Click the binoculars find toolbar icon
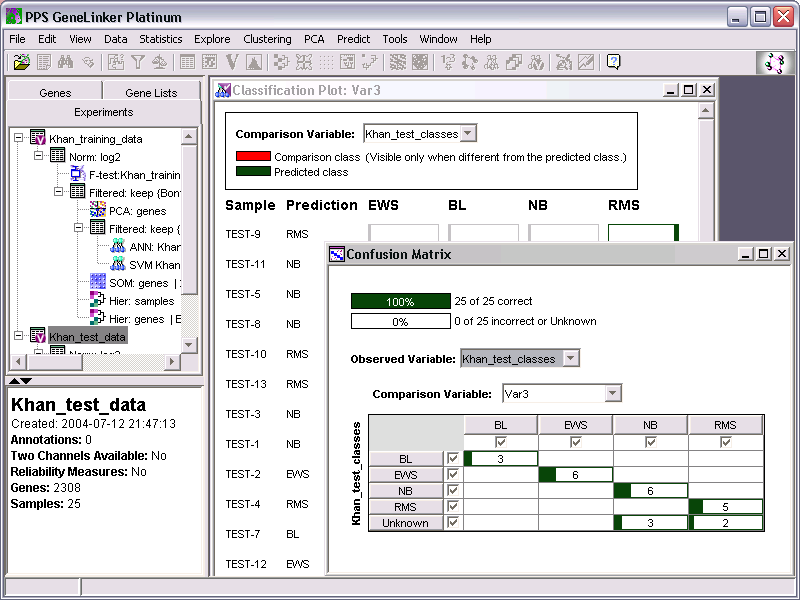800x600 pixels. coord(65,62)
